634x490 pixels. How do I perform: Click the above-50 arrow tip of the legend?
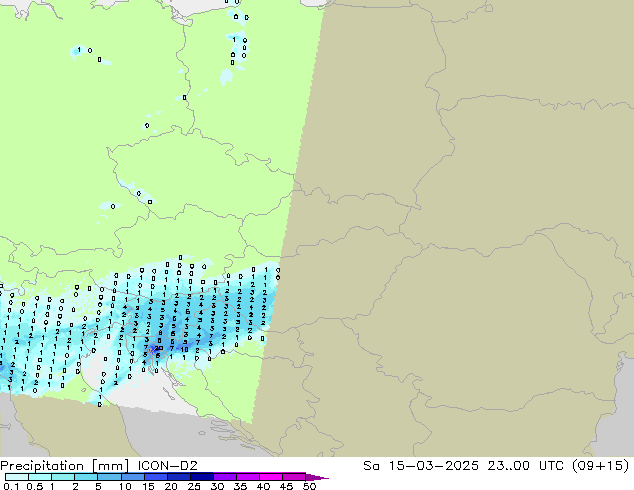(x=317, y=477)
